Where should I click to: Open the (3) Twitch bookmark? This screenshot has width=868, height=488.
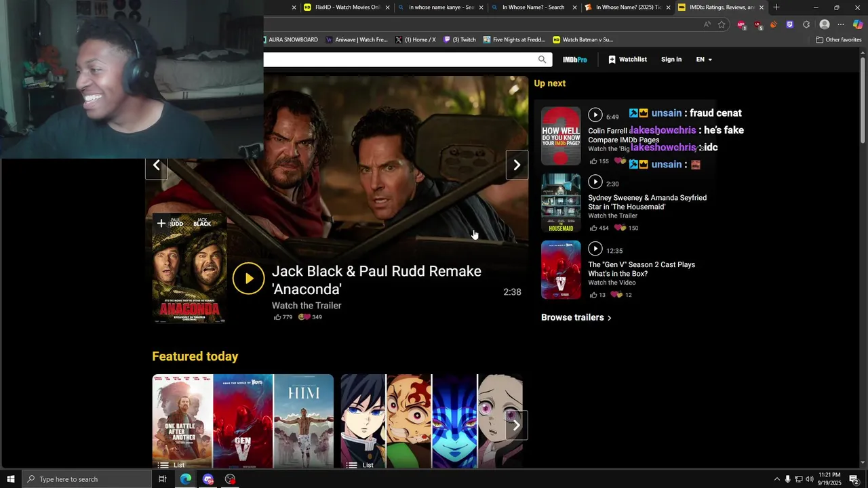pyautogui.click(x=460, y=39)
